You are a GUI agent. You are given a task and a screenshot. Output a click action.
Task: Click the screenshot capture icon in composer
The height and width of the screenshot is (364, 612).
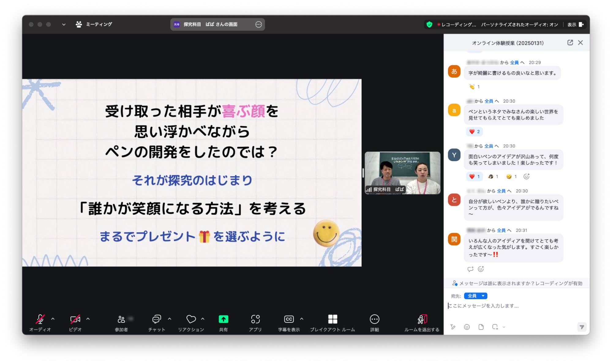pyautogui.click(x=495, y=327)
